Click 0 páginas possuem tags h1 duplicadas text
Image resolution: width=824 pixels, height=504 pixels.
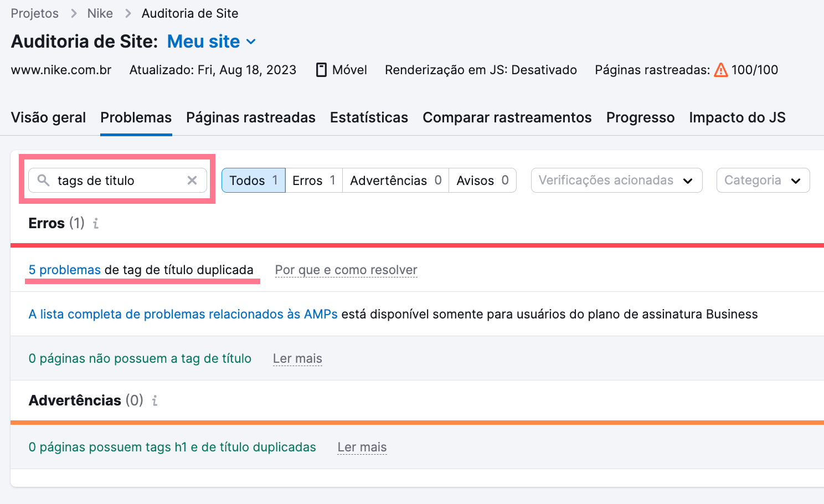point(172,447)
